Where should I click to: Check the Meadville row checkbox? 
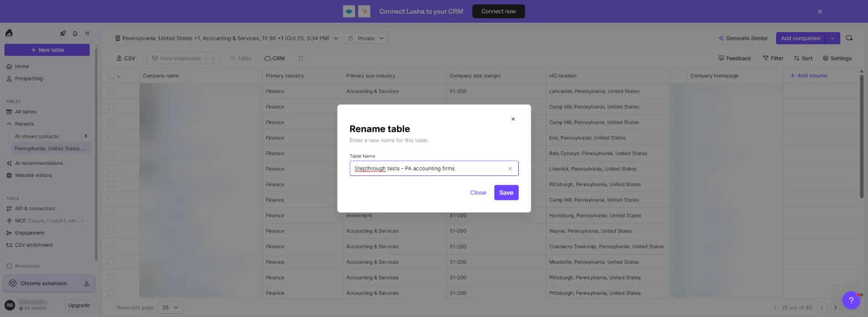point(111,262)
